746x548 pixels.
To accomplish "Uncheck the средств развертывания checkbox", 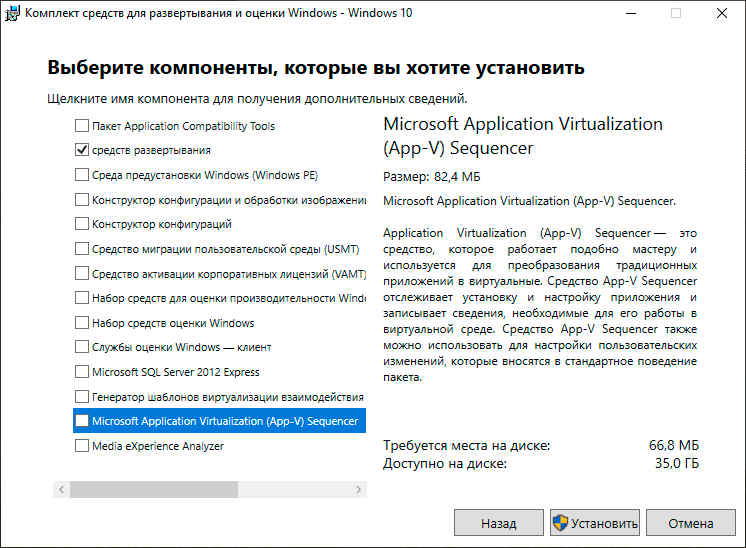I will click(81, 150).
